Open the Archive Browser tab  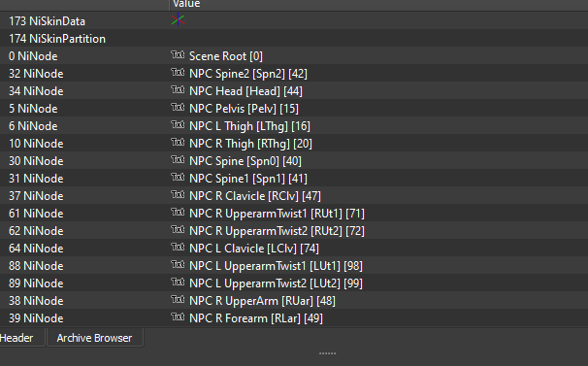[94, 338]
